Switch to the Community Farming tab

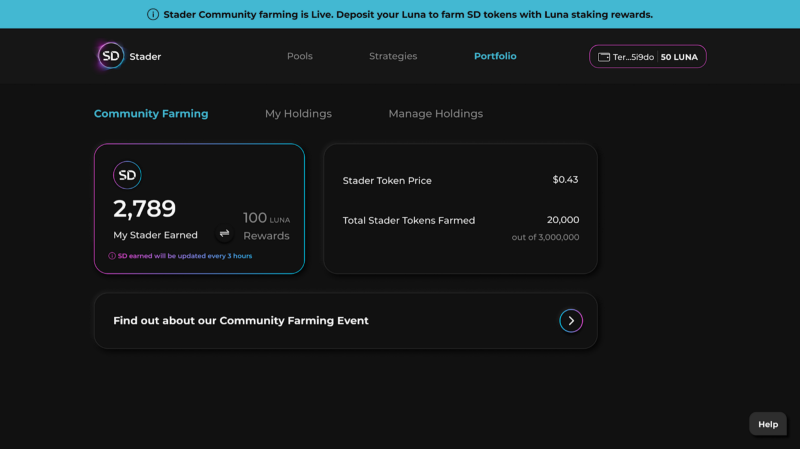[x=151, y=114]
